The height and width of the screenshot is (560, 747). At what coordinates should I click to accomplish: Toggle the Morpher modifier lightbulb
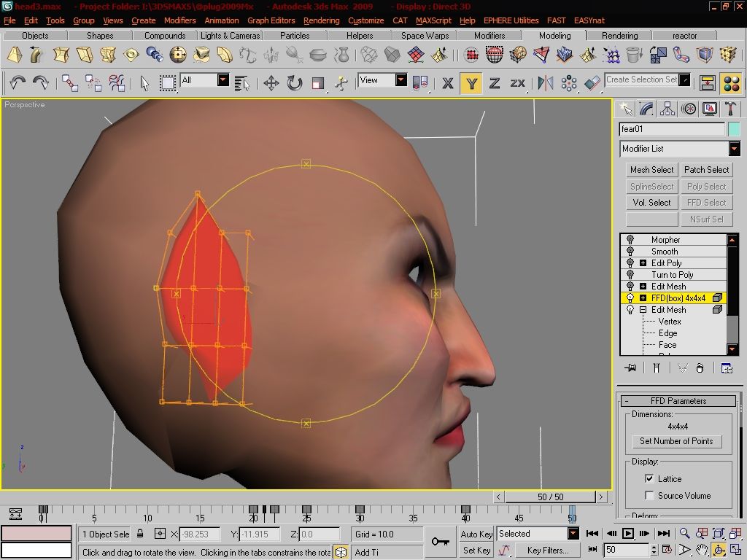click(630, 239)
